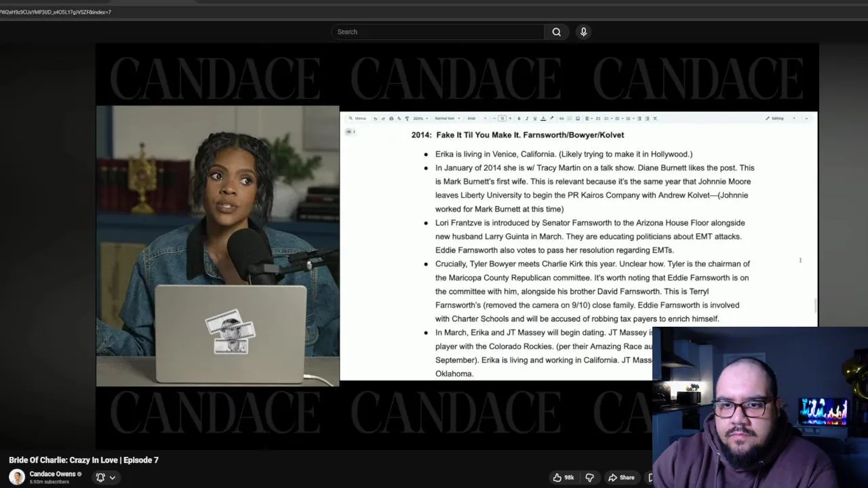Click the Add comment icon
Image resolution: width=868 pixels, height=488 pixels.
coord(570,119)
